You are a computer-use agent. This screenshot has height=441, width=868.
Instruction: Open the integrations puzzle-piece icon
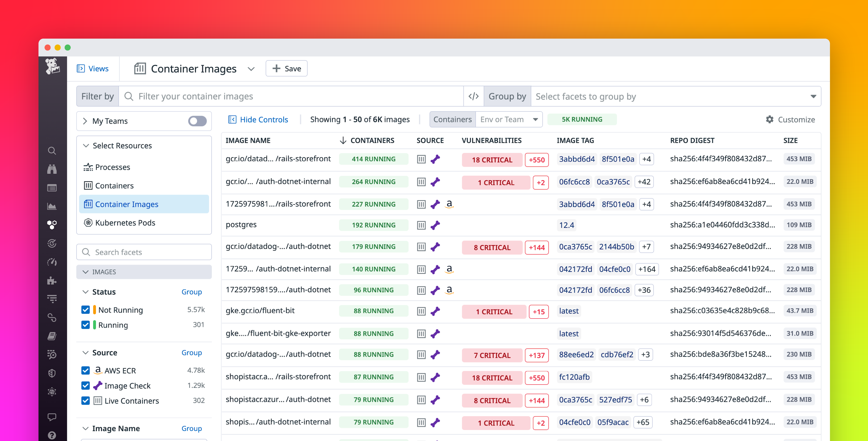52,281
